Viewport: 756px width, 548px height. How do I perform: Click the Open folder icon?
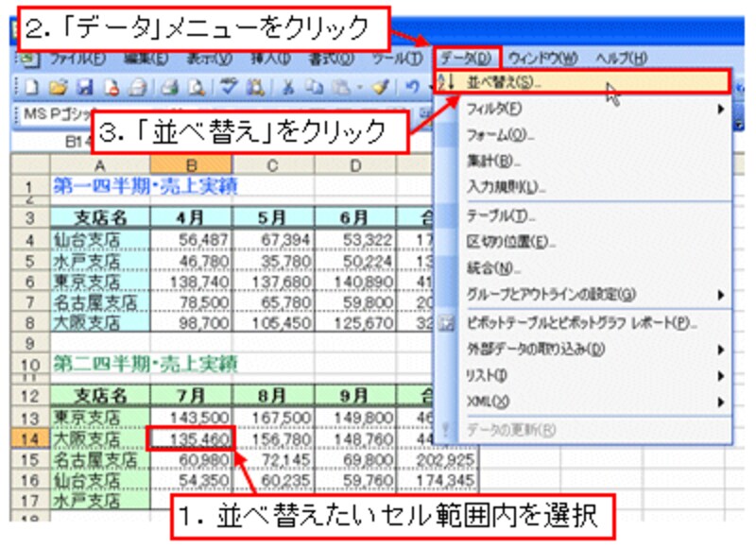coord(58,87)
